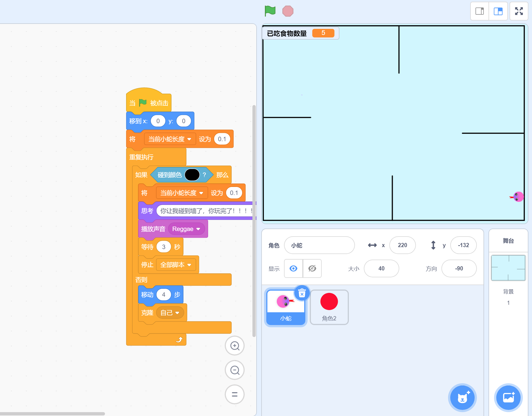Click the 播放声音 block label

[153, 229]
